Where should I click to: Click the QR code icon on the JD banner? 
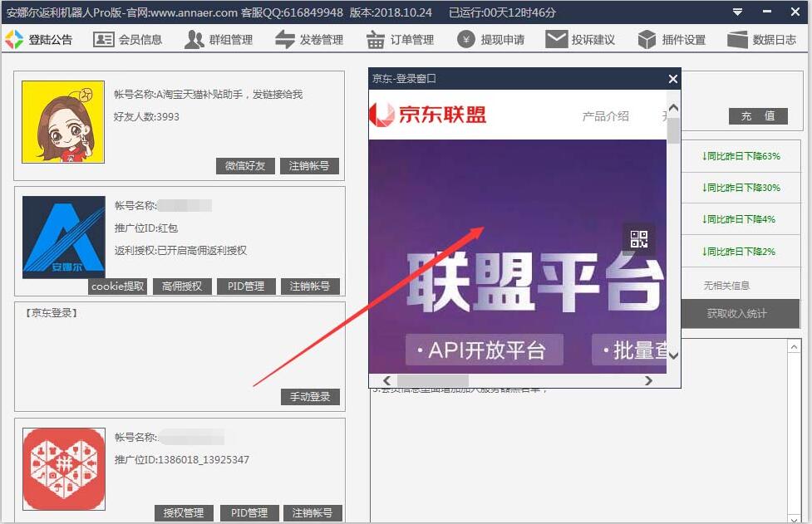[x=638, y=239]
